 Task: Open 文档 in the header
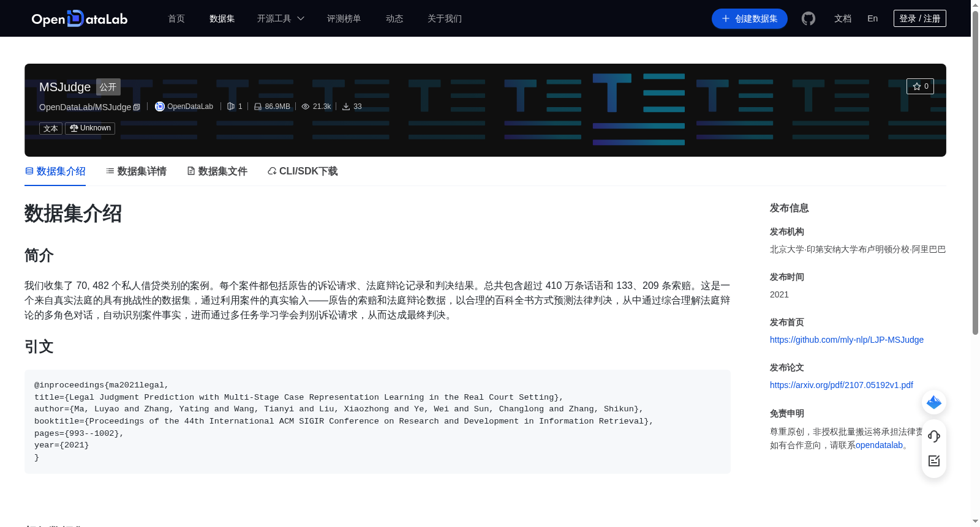click(x=843, y=18)
